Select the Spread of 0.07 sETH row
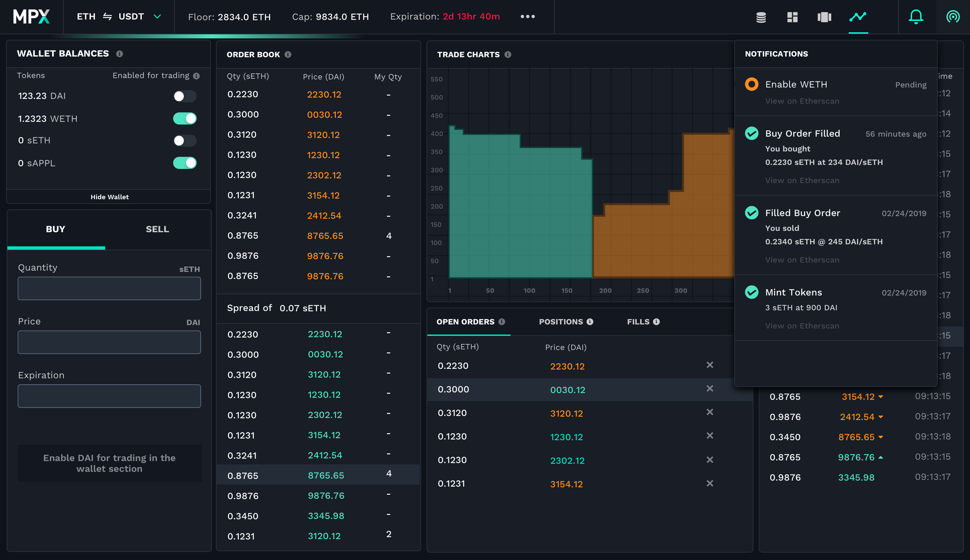The width and height of the screenshot is (970, 560). click(318, 309)
